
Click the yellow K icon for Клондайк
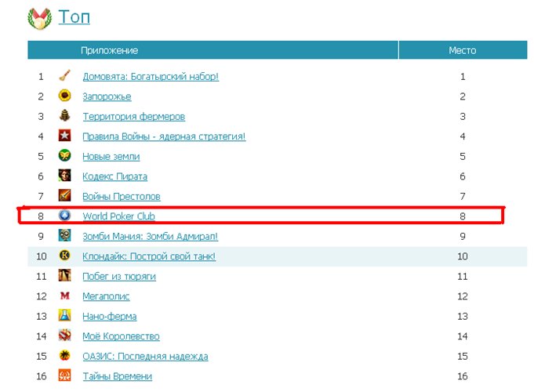pos(65,256)
